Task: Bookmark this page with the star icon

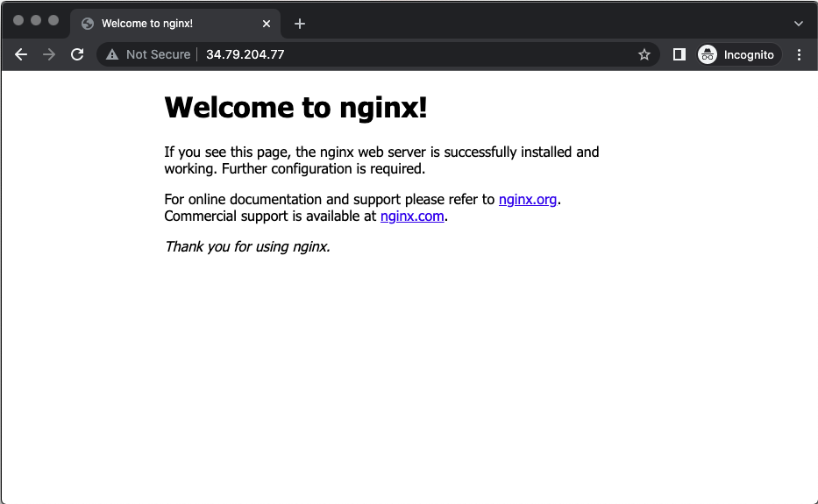Action: click(644, 54)
